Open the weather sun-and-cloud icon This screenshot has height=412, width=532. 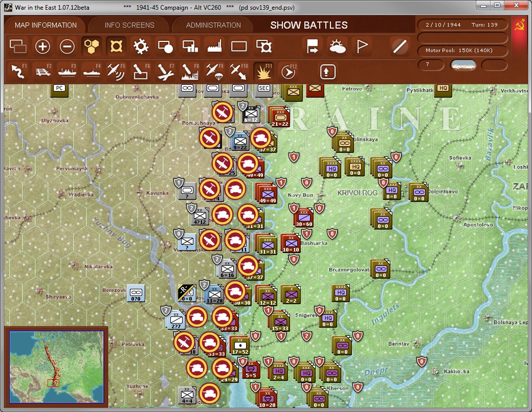tap(337, 47)
